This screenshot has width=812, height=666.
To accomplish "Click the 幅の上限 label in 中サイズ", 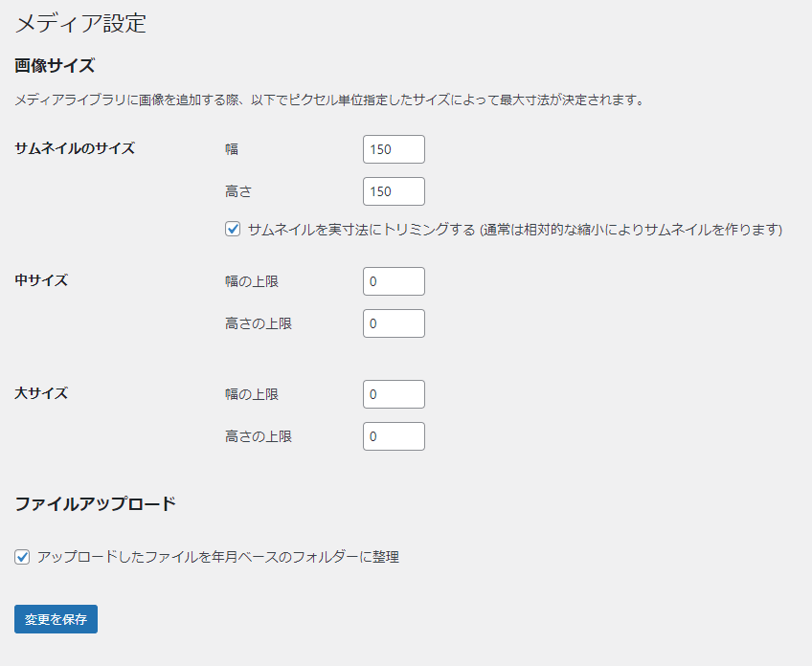I will tap(252, 281).
